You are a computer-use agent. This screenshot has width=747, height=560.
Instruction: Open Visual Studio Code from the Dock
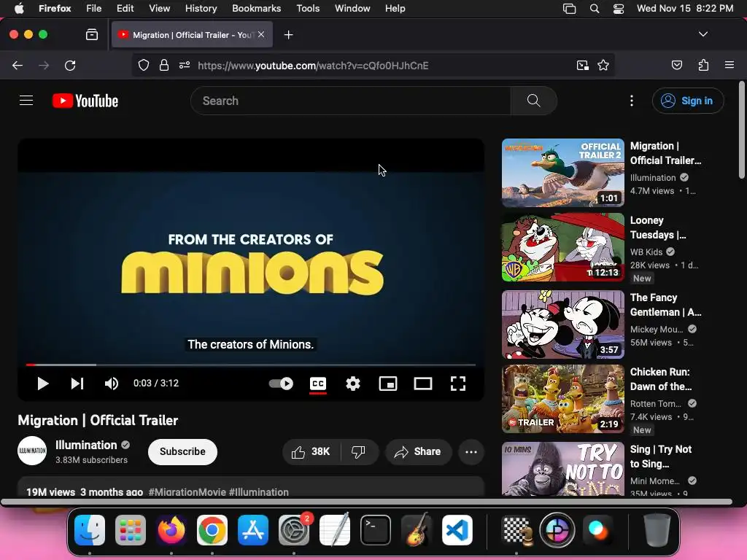[457, 529]
